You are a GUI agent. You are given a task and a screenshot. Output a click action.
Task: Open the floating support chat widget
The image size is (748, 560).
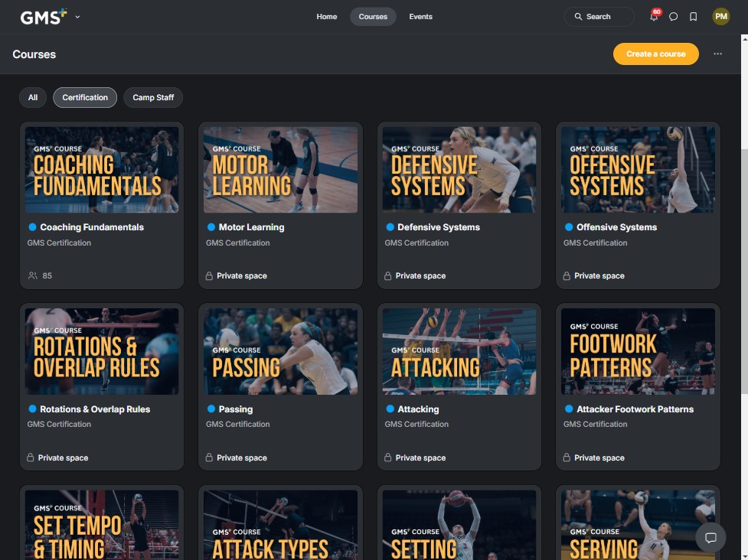pyautogui.click(x=710, y=538)
